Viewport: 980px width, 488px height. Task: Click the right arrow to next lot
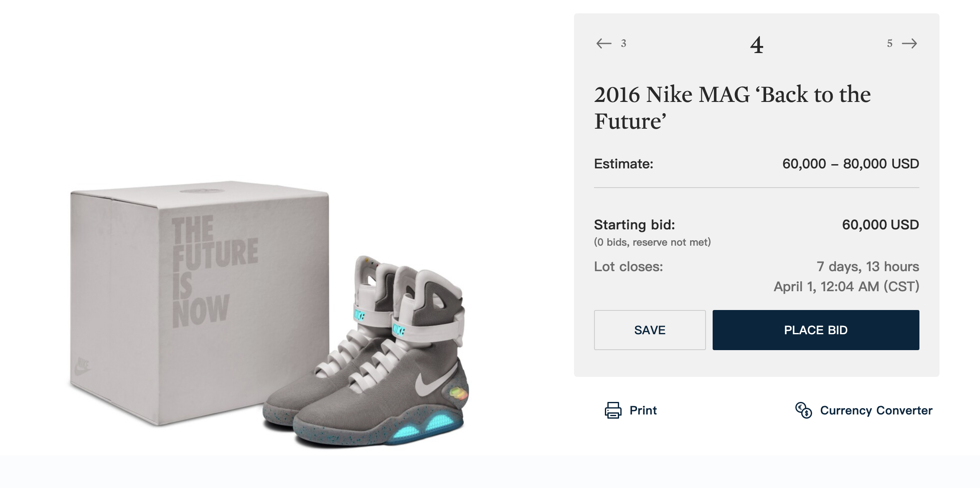(x=909, y=43)
